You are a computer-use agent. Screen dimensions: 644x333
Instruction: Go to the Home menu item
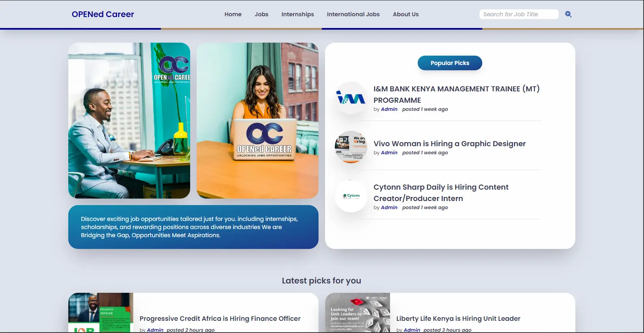[233, 14]
